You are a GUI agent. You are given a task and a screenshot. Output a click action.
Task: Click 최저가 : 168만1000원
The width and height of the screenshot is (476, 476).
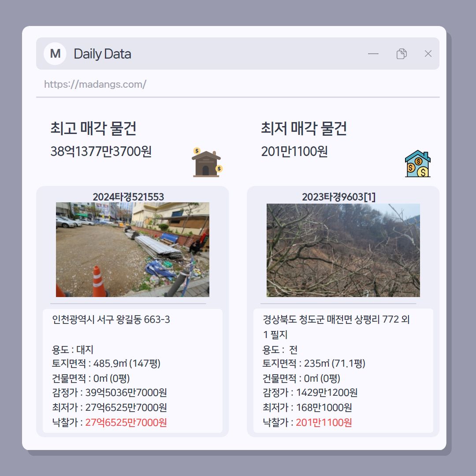[307, 407]
